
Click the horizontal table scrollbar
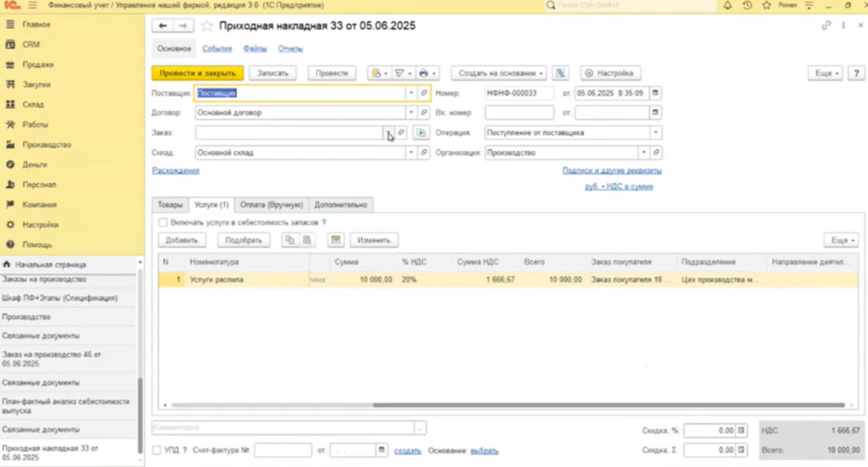608,405
